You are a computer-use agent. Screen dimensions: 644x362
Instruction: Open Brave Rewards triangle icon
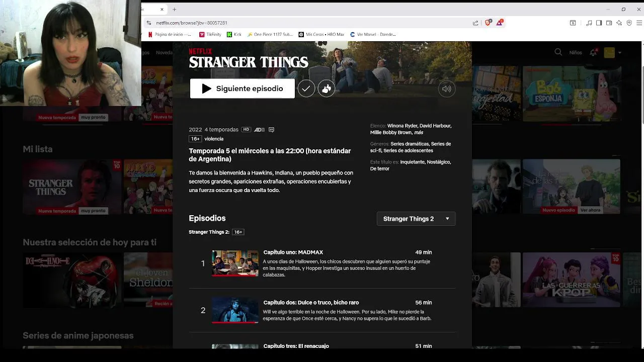500,23
